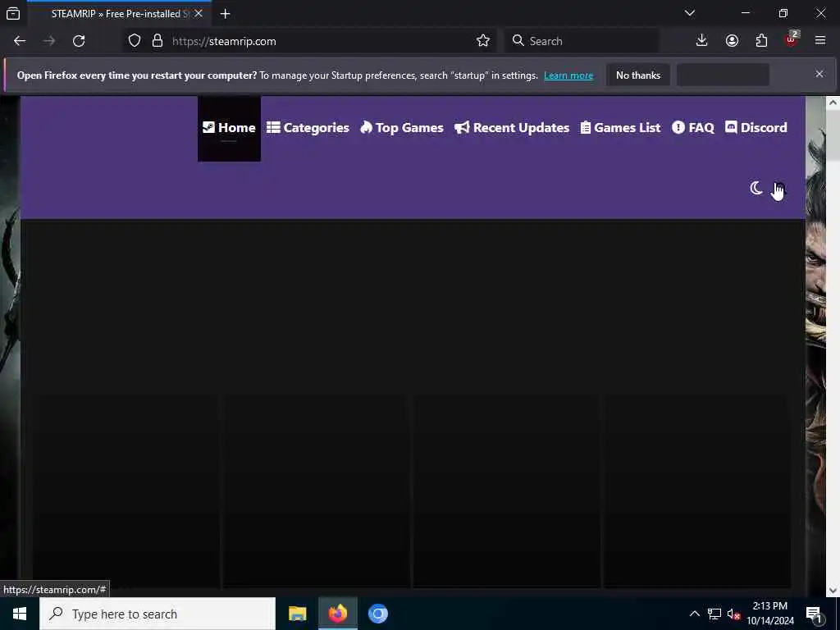Open the tracking protection shield icon
The image size is (840, 630).
135,41
